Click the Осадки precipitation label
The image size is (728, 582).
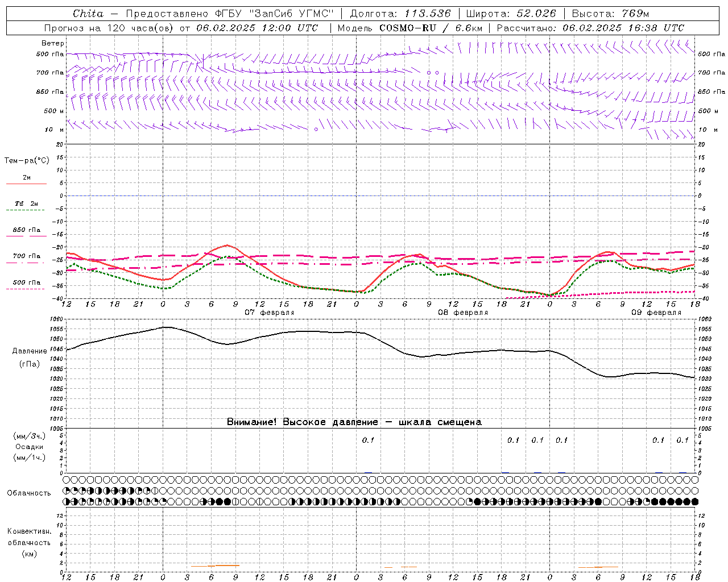(x=30, y=447)
